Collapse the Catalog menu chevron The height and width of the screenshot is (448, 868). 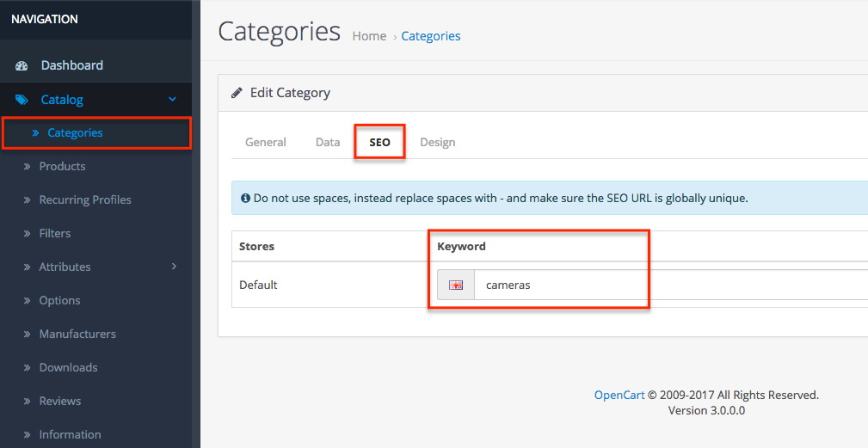[172, 100]
